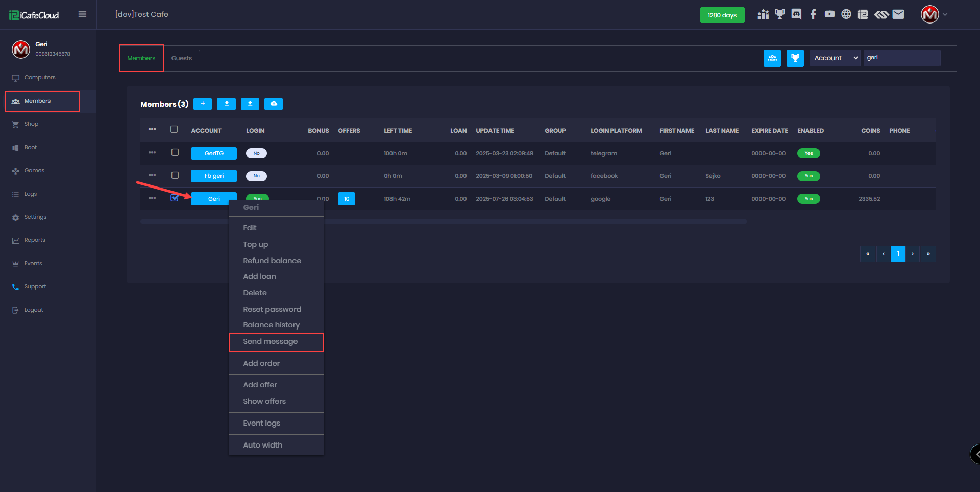The image size is (980, 492).
Task: Click the 1280 days license button
Action: 722,15
